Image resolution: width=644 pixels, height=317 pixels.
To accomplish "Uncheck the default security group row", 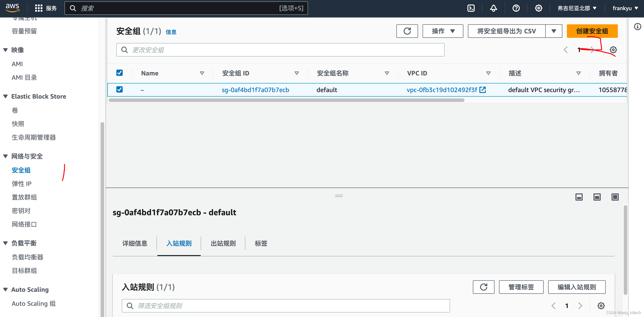I will pyautogui.click(x=120, y=89).
